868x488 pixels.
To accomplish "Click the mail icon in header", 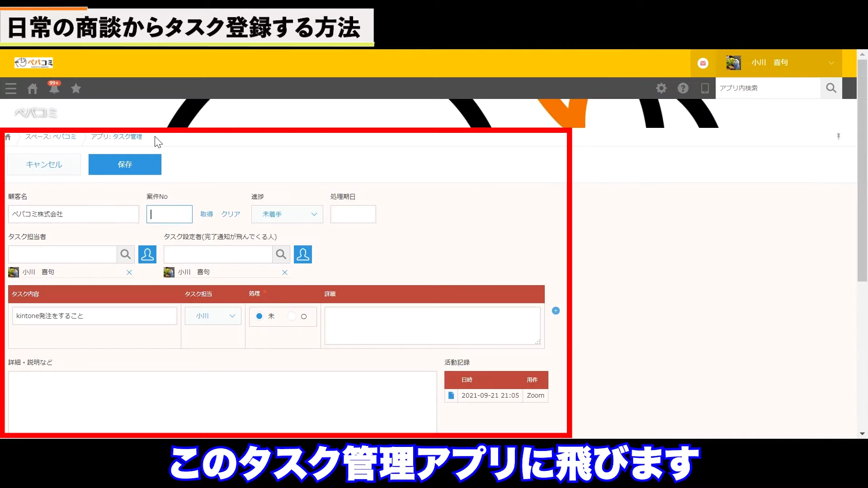I will click(x=703, y=63).
